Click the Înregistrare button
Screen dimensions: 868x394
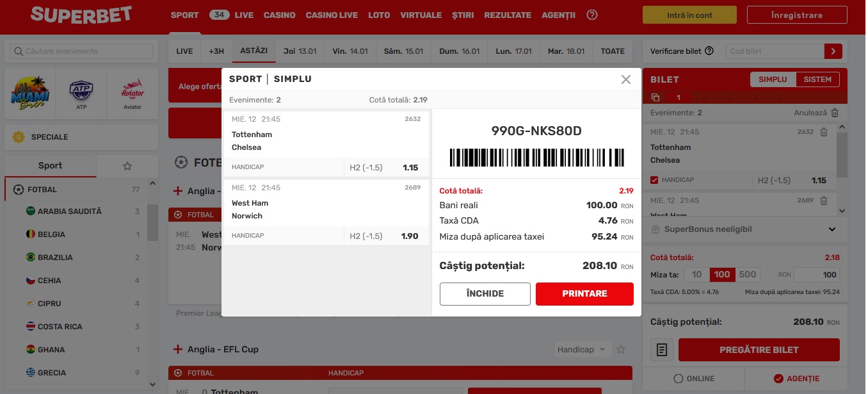(x=797, y=15)
